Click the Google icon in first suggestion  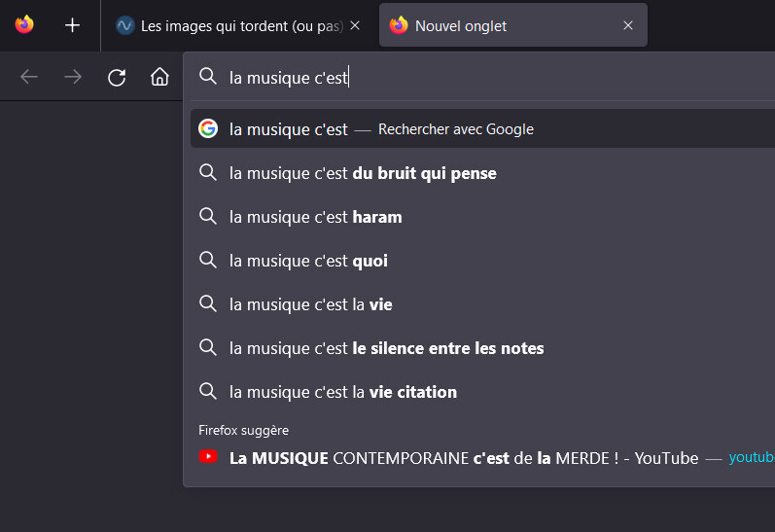point(208,128)
